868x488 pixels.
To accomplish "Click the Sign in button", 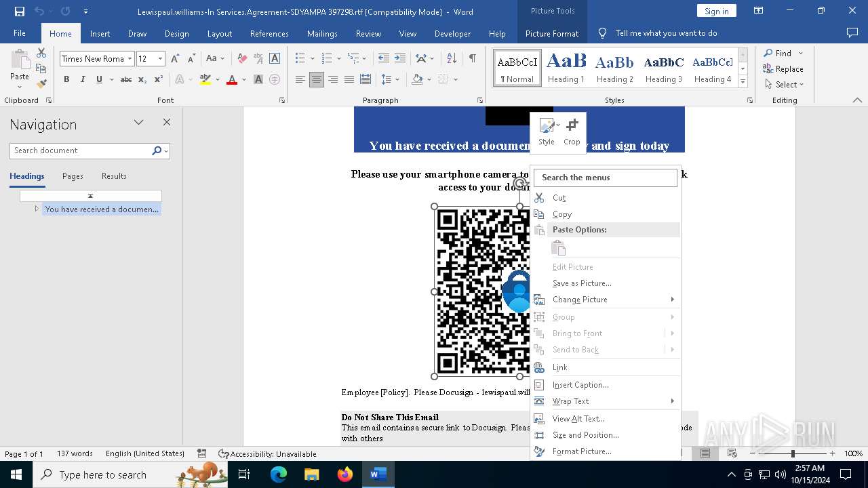I will [716, 11].
